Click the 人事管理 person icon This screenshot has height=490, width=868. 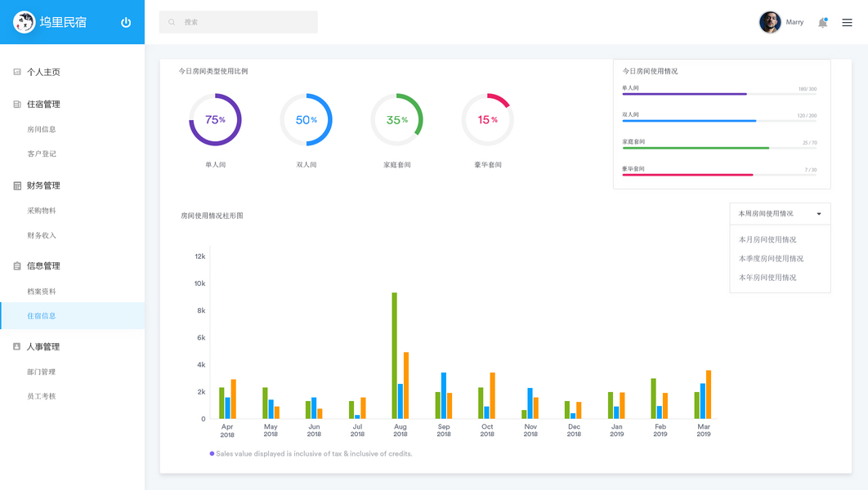point(16,346)
